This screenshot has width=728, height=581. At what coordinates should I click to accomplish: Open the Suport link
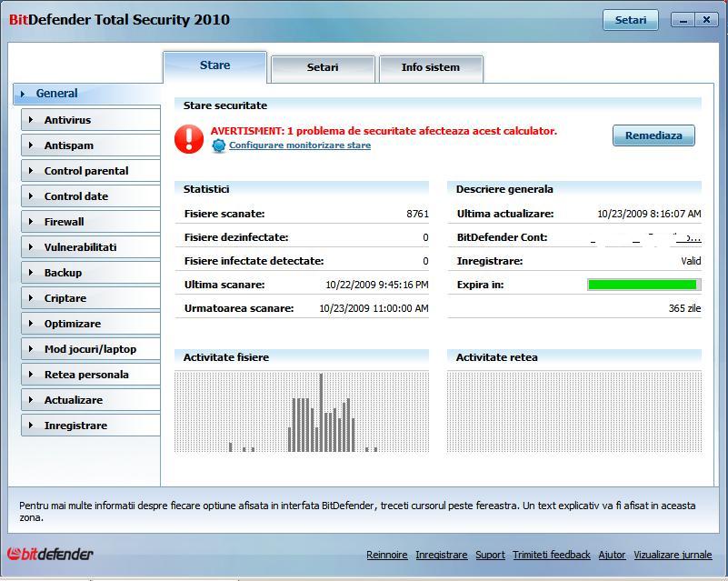coord(490,555)
